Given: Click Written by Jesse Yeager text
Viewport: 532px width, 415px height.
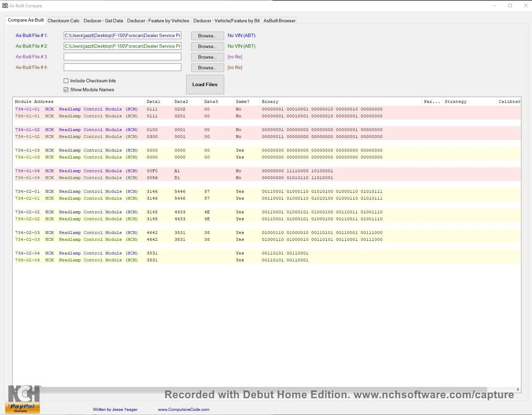Looking at the screenshot, I should [115, 410].
